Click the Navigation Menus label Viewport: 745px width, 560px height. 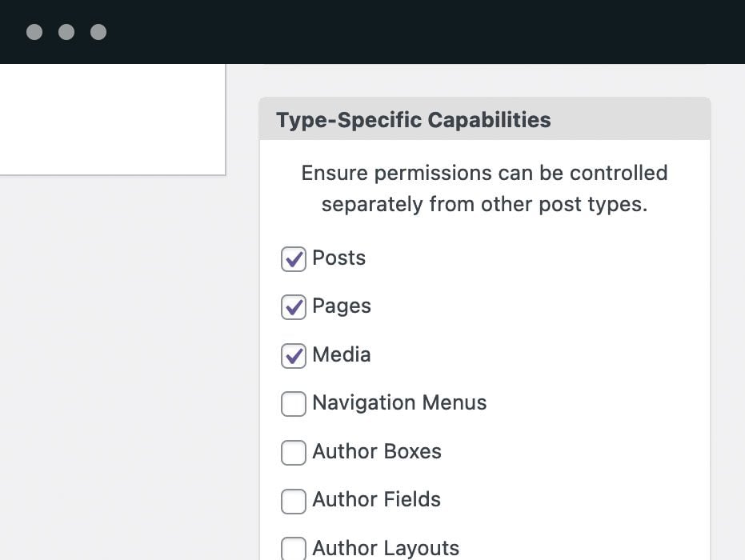point(399,403)
